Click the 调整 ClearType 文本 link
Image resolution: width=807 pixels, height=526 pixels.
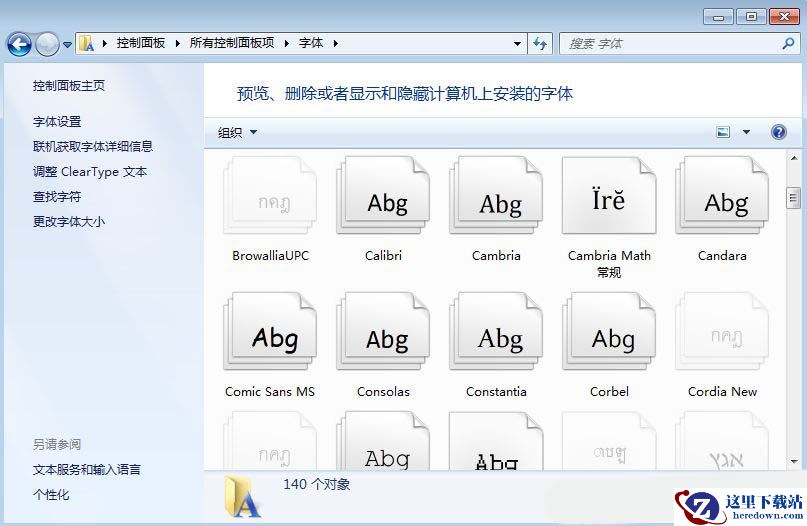point(90,172)
